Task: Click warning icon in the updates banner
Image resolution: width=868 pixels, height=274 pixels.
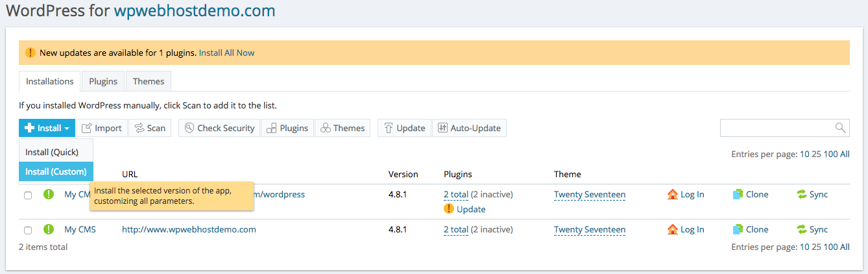Action: 30,53
